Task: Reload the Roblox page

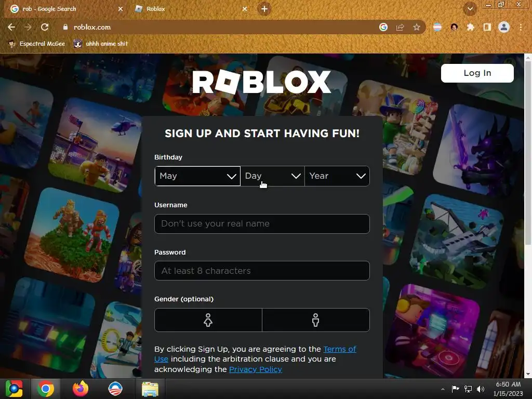Action: 45,27
